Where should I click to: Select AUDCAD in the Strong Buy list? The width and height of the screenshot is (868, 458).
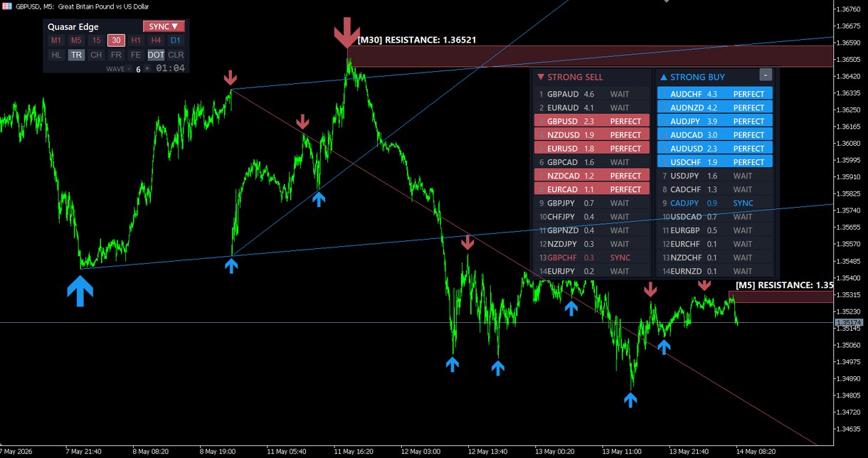[715, 134]
